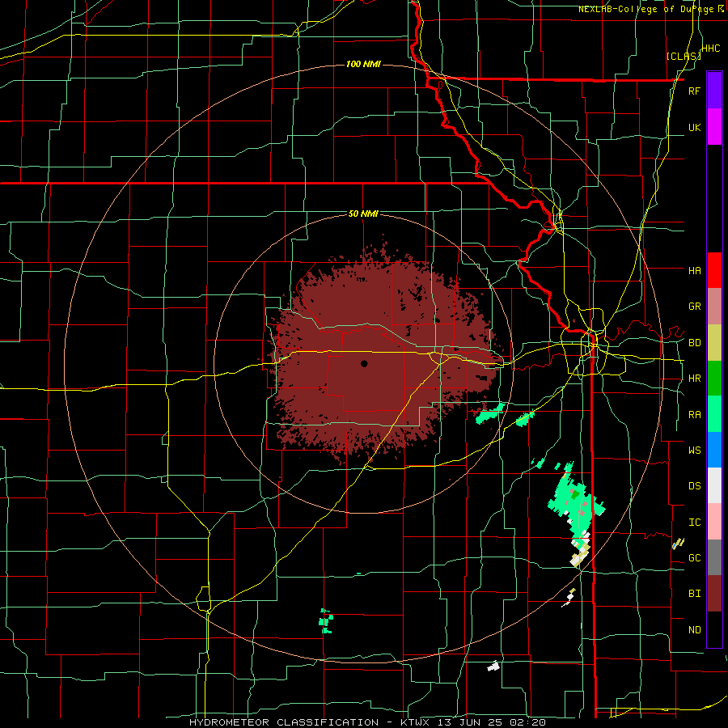Click the 'RA' legend label
This screenshot has height=728, width=728.
(694, 415)
